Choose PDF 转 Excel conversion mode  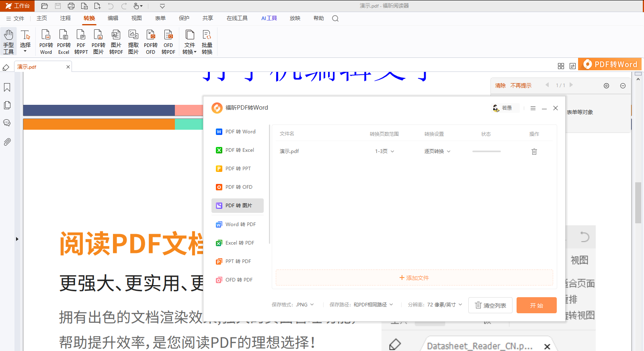point(238,150)
